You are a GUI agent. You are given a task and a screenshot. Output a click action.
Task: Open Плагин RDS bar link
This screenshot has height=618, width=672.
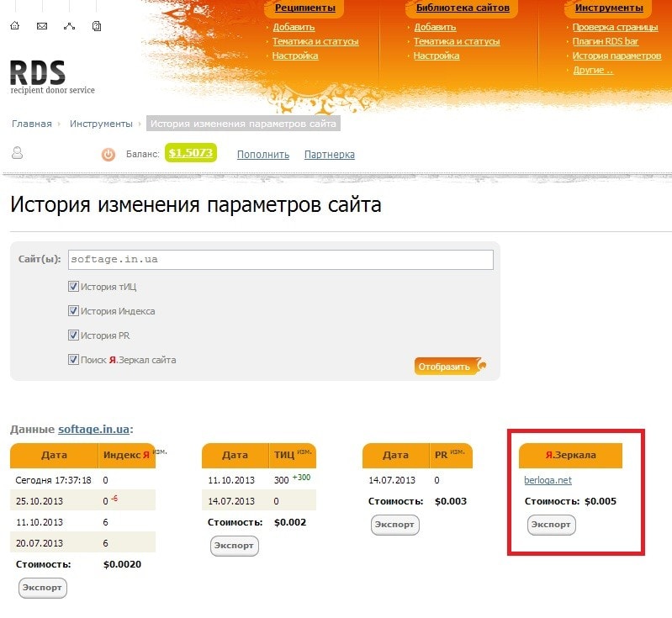click(x=606, y=41)
